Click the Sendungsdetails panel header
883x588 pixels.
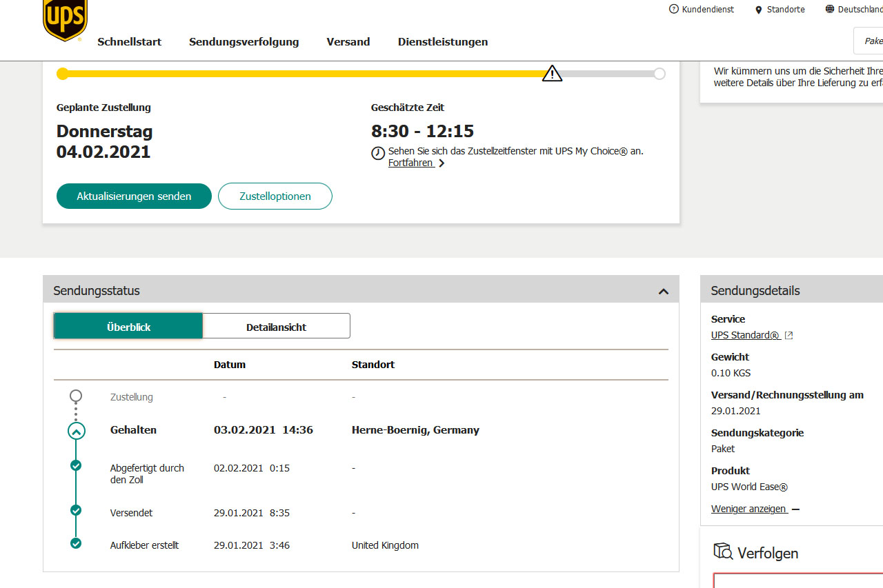click(x=792, y=289)
